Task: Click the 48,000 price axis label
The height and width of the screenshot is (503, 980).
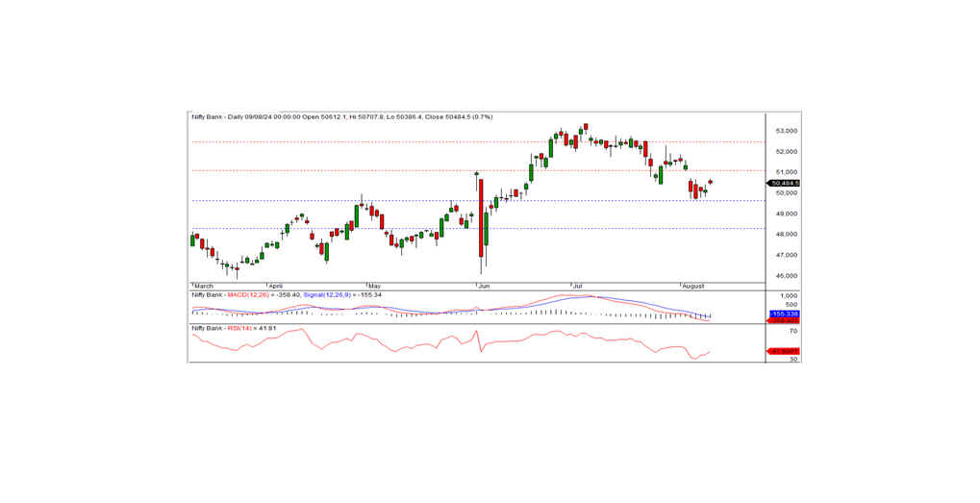Action: coord(786,235)
